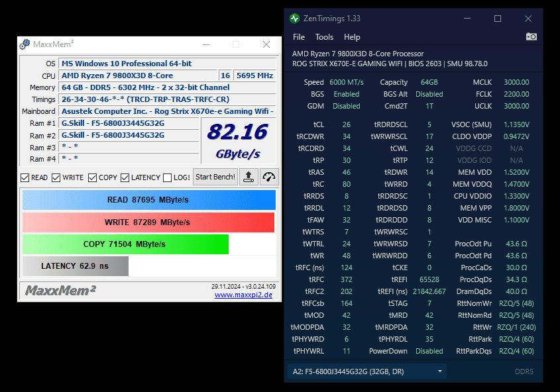
Task: Close the MaxxMem window
Action: point(266,44)
